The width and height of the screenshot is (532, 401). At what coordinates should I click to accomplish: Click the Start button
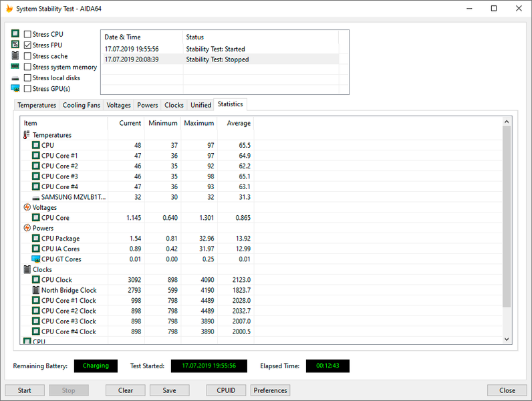pyautogui.click(x=25, y=390)
